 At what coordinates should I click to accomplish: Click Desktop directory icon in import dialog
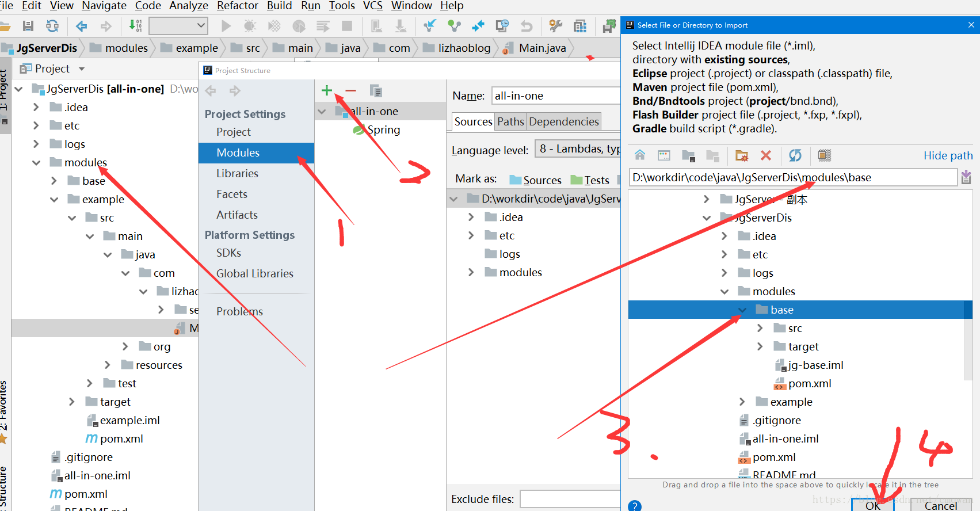664,155
